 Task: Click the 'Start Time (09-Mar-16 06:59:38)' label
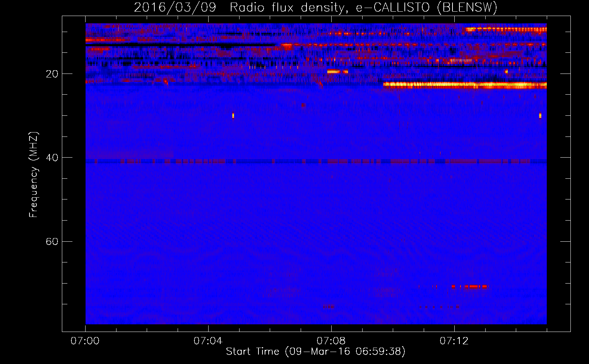pos(316,351)
